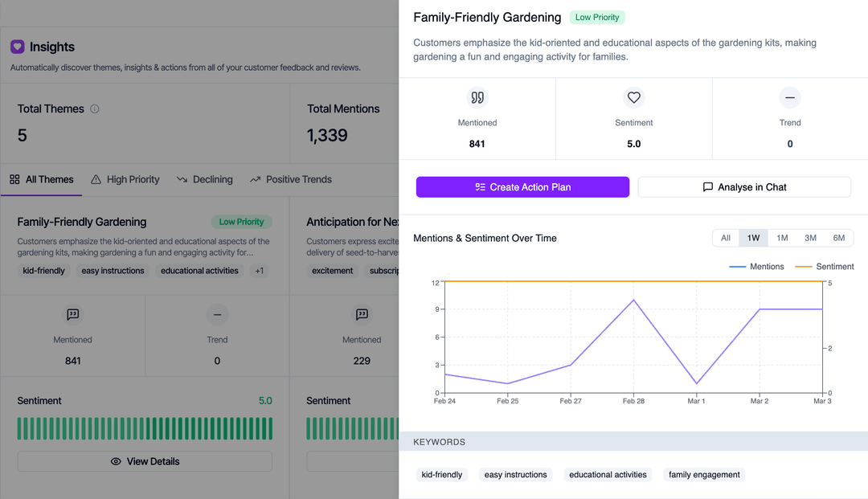The image size is (868, 499).
Task: Click the minus Trend icon in panel
Action: click(790, 98)
